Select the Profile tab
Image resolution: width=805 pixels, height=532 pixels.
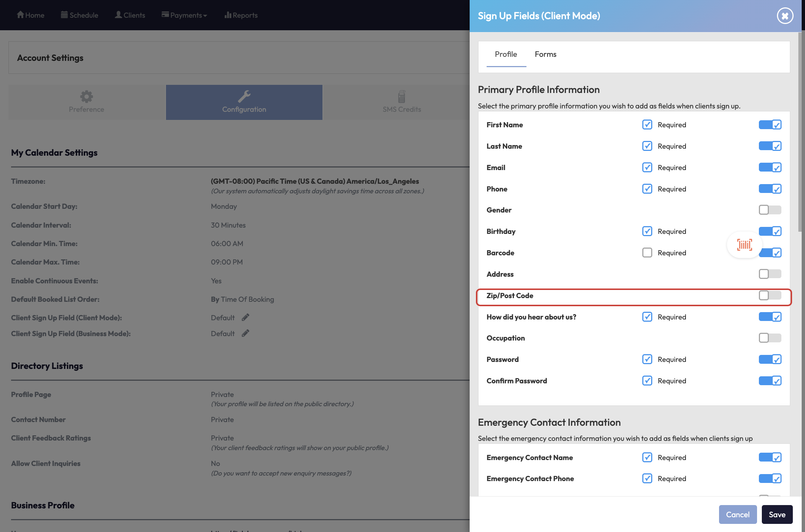(506, 54)
